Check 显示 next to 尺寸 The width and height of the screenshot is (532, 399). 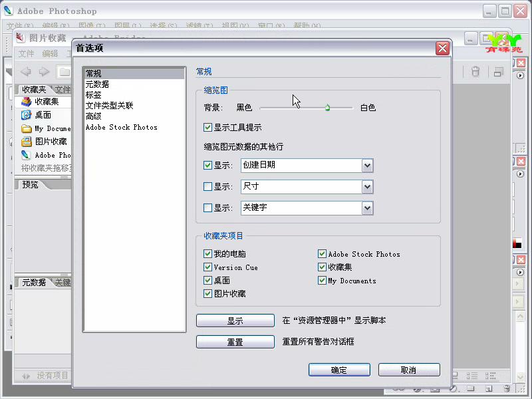point(207,186)
